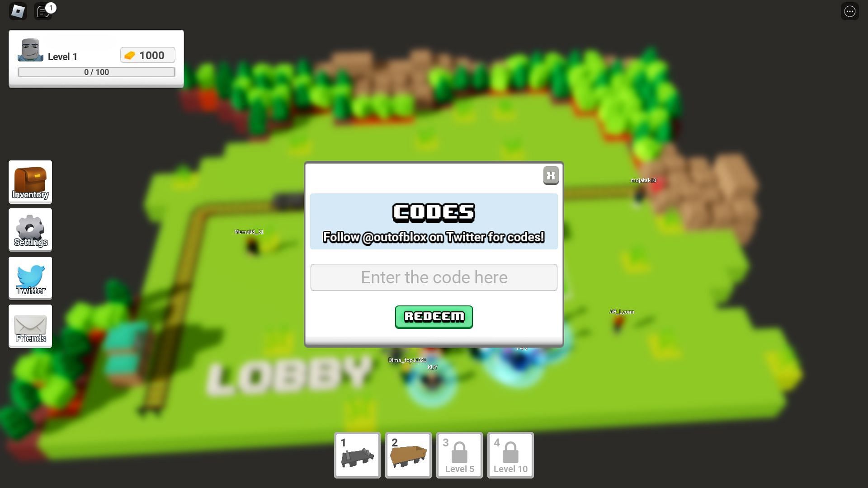
Task: Click the code input field
Action: tap(434, 277)
